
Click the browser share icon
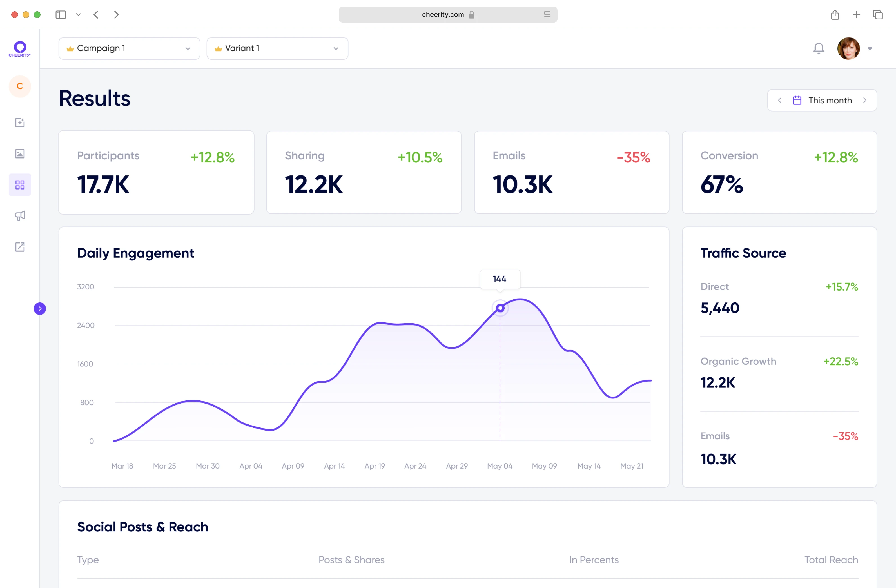point(835,15)
